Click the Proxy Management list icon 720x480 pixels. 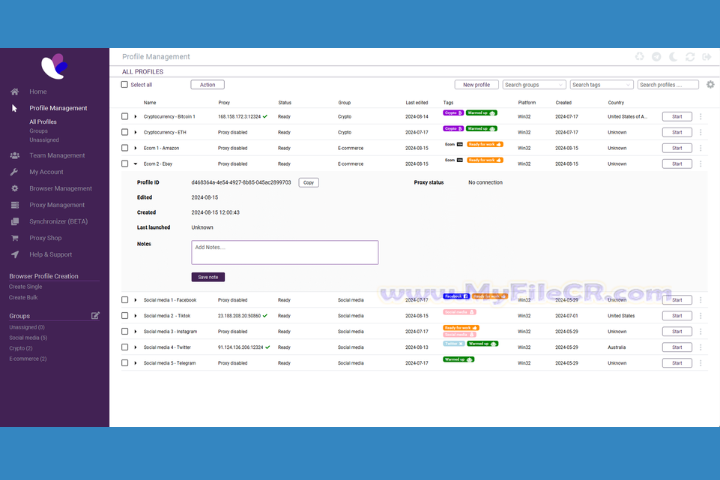point(15,205)
